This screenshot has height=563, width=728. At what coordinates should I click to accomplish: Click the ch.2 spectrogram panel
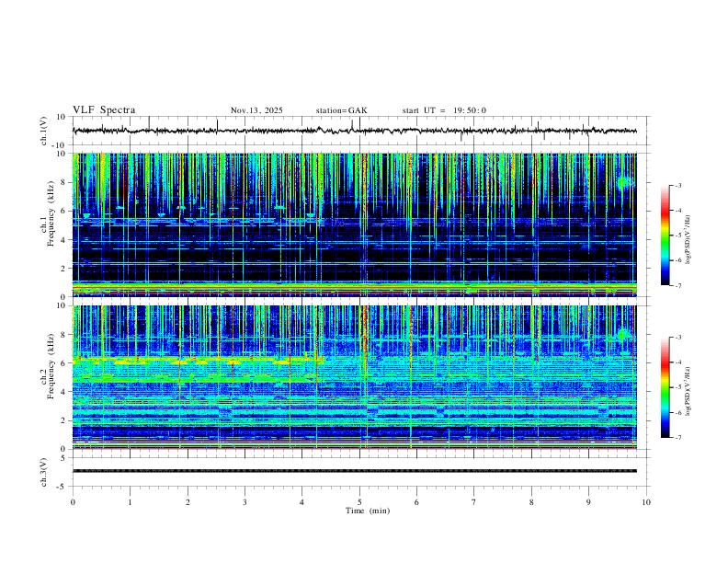click(x=354, y=377)
